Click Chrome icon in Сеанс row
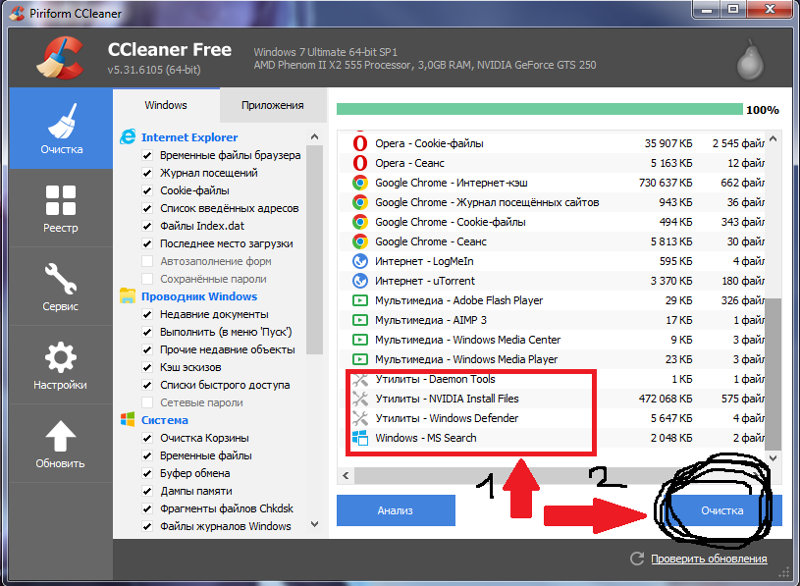 click(x=360, y=242)
